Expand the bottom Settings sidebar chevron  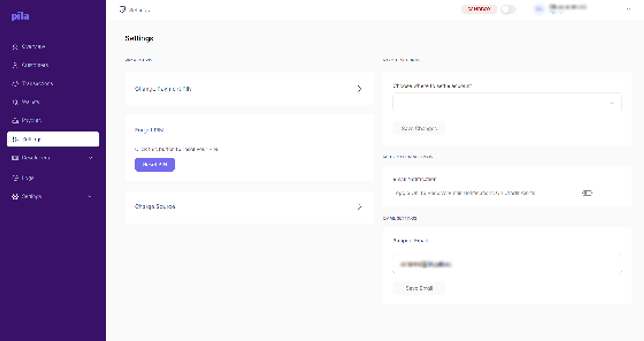click(x=90, y=196)
